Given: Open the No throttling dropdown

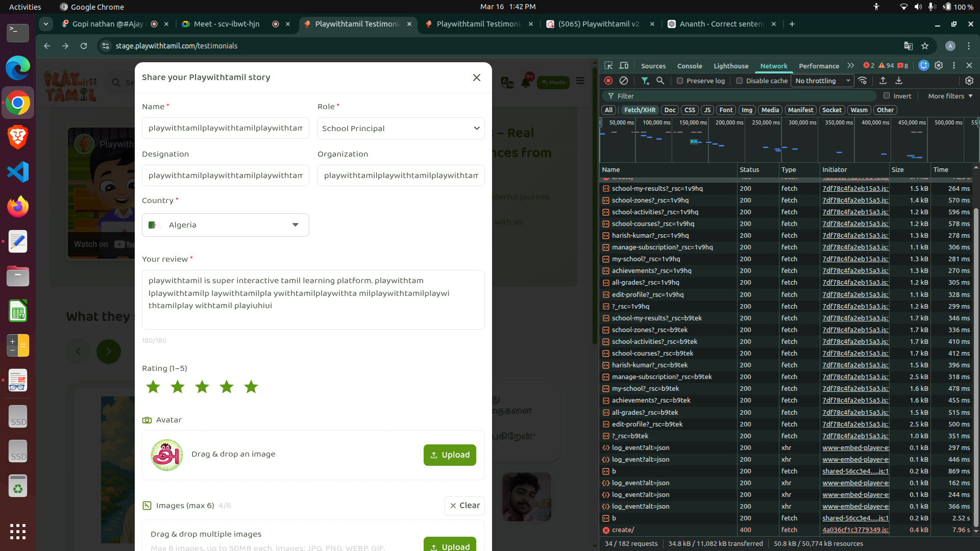Looking at the screenshot, I should (x=822, y=81).
